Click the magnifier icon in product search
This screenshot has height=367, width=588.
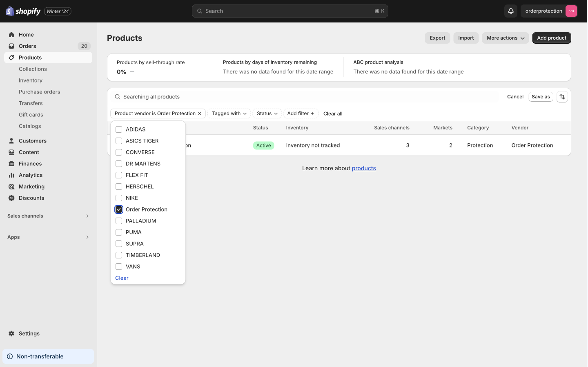click(118, 97)
